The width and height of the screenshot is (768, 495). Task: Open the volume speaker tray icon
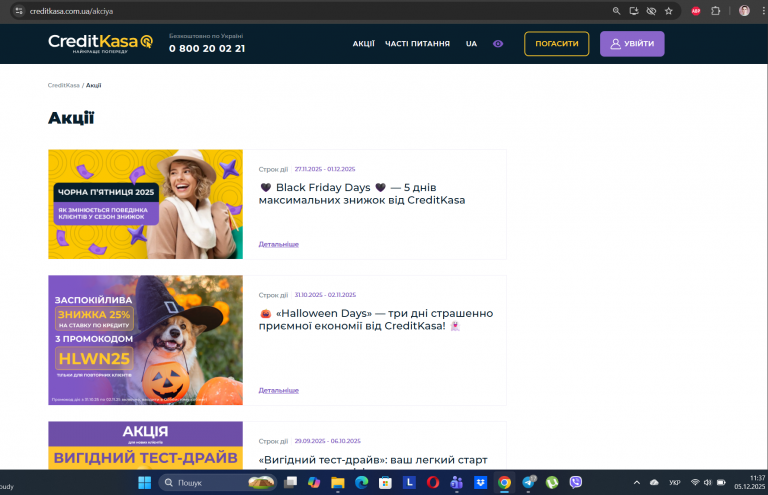707,483
